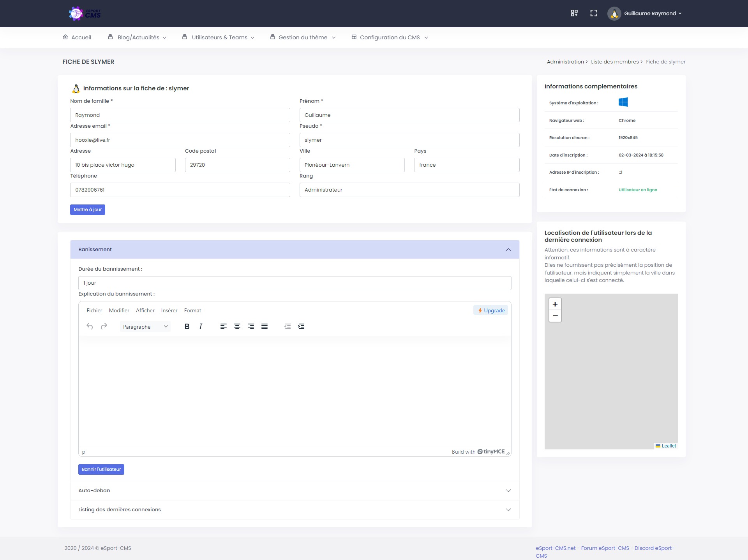748x560 pixels.
Task: Grab the editor resize handle
Action: (508, 453)
